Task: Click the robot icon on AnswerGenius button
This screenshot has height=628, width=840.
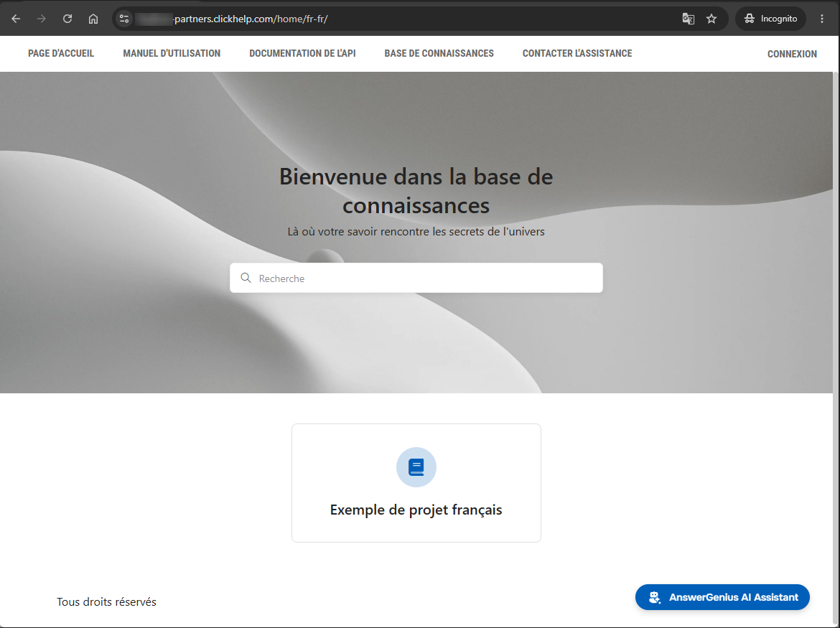Action: click(x=654, y=597)
